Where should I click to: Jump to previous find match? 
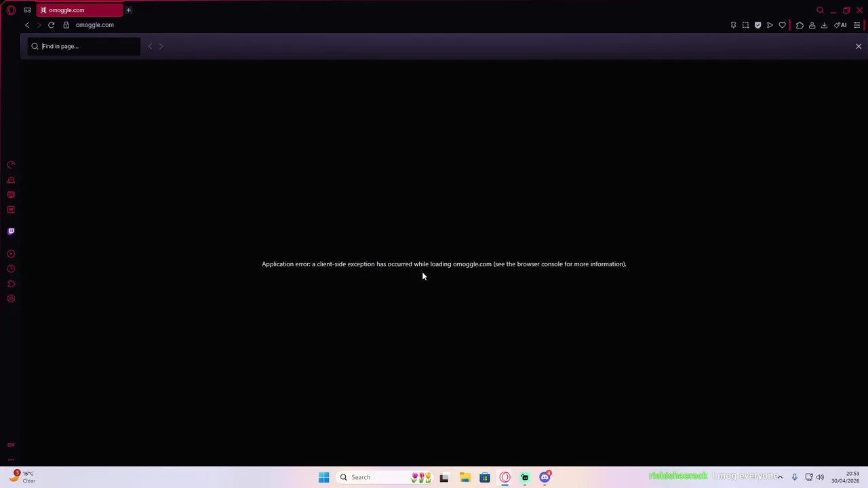(x=150, y=46)
